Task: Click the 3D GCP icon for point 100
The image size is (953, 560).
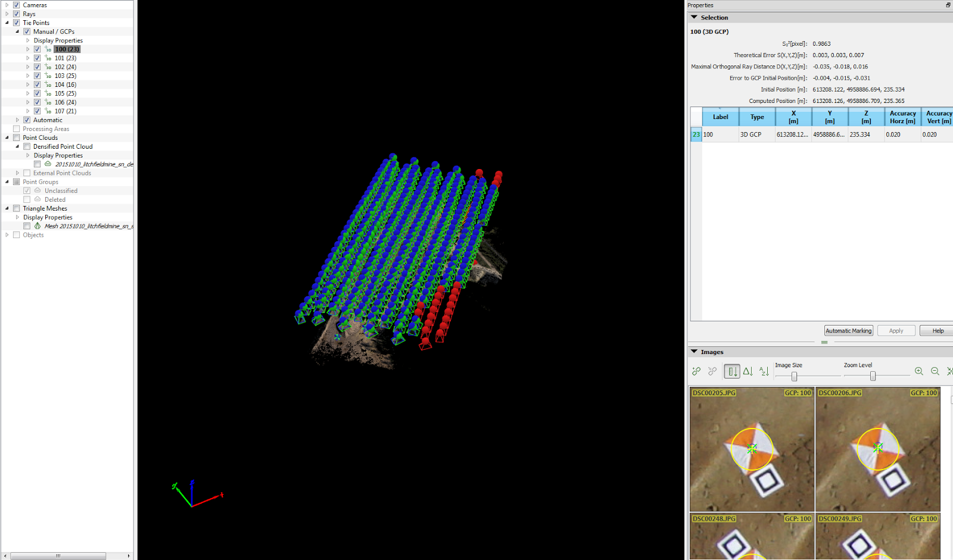Action: [48, 49]
